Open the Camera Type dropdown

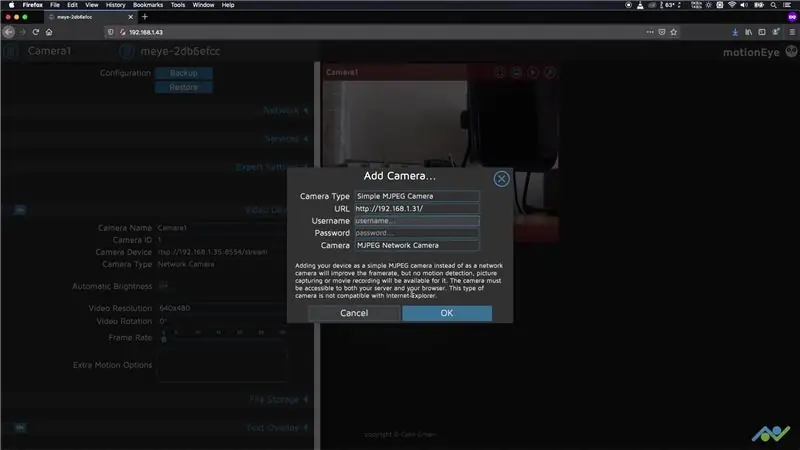click(x=417, y=196)
